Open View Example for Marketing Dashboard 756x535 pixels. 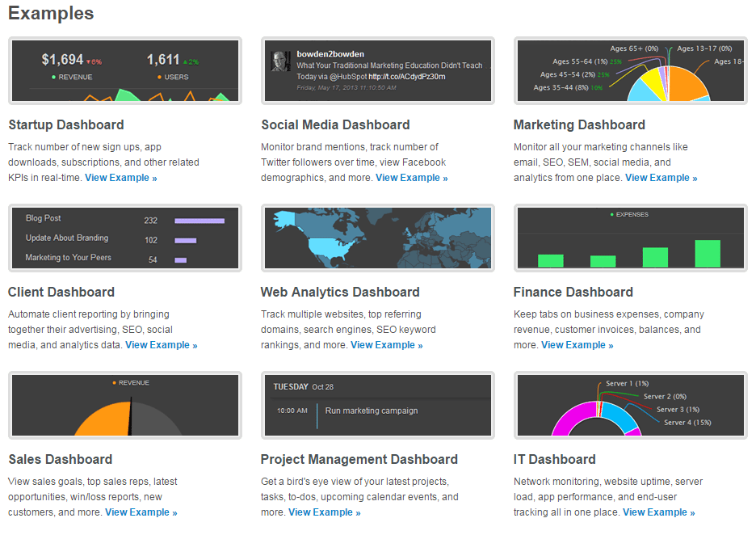click(661, 178)
